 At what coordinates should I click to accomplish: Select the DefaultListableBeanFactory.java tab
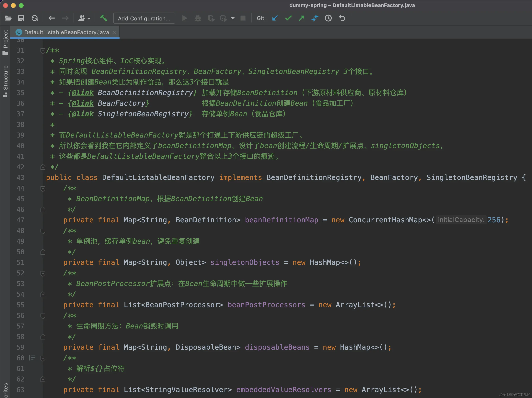click(67, 32)
